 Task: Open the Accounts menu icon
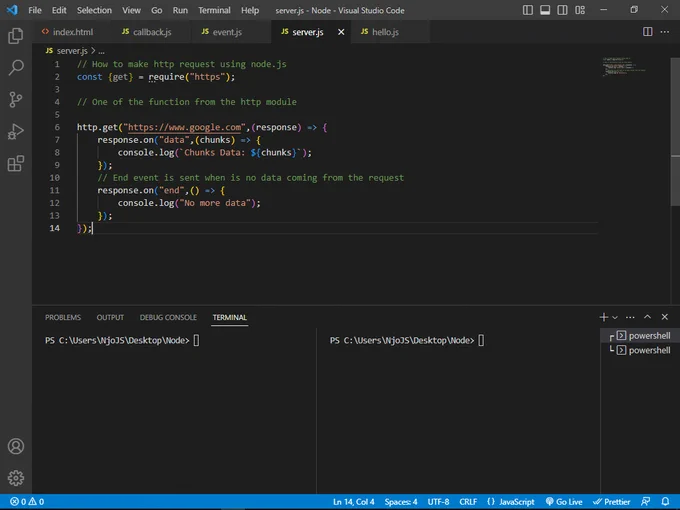[x=16, y=446]
